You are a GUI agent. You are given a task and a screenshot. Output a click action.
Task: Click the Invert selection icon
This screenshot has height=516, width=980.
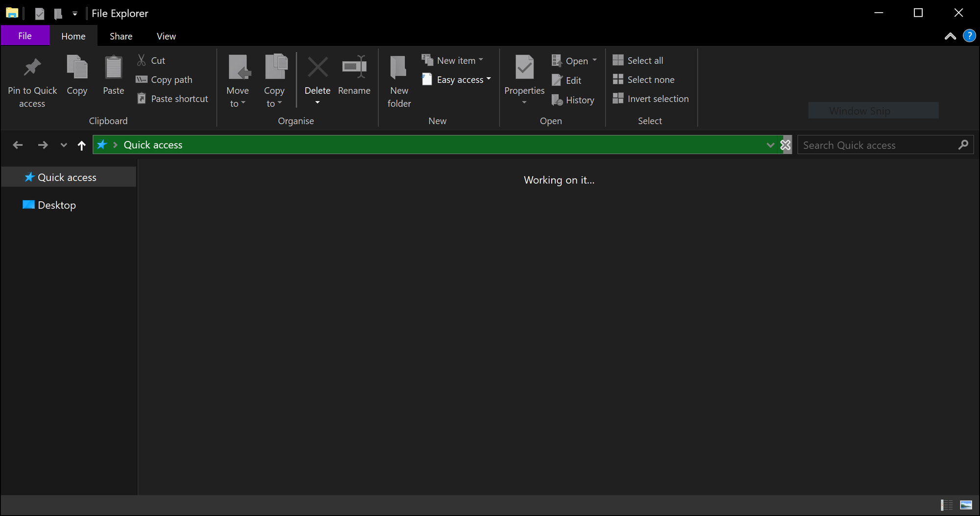618,98
